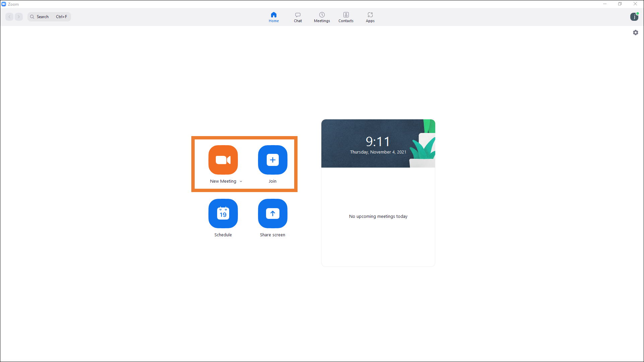Open the settings gear icon

[x=635, y=33]
